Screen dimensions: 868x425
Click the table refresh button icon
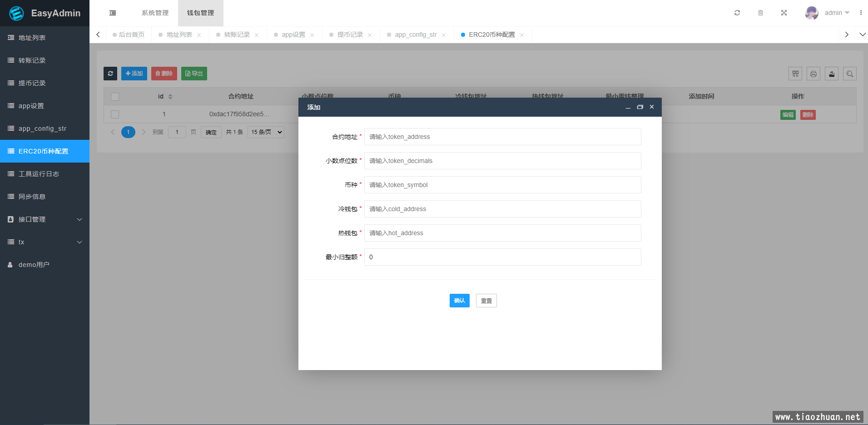pyautogui.click(x=110, y=74)
